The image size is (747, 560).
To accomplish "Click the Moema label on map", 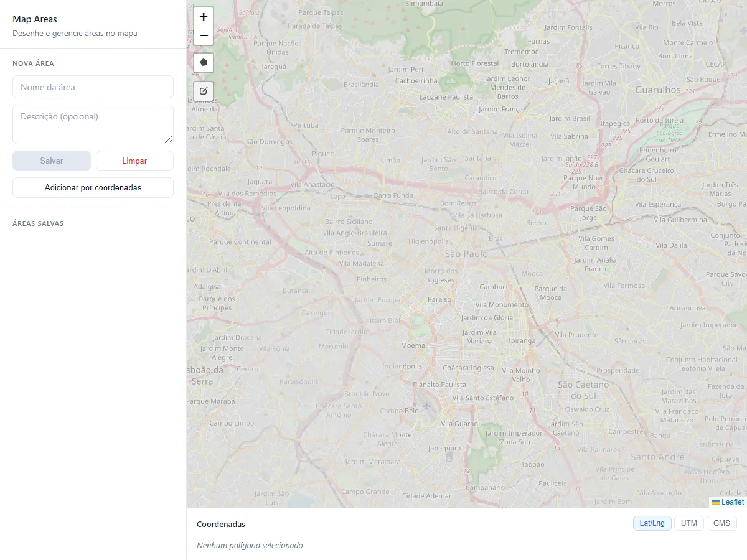I will click(413, 345).
